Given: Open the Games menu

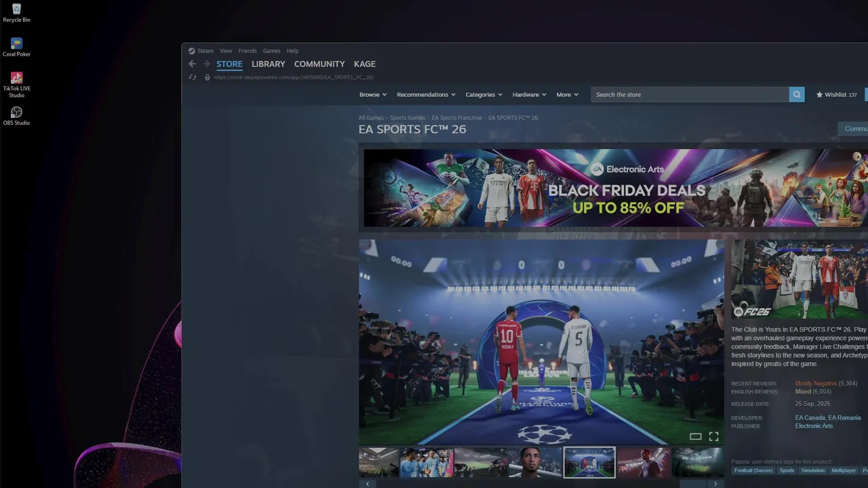Looking at the screenshot, I should pos(271,51).
